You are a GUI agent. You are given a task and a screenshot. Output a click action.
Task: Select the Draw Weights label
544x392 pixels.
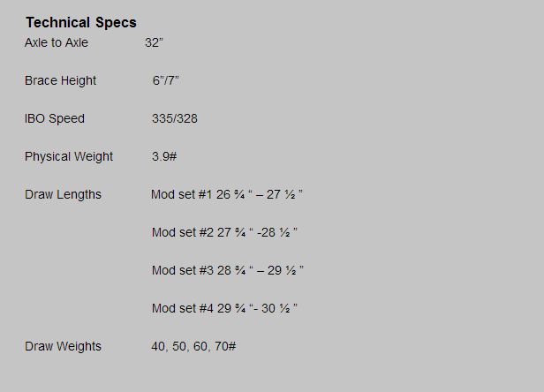coord(63,347)
